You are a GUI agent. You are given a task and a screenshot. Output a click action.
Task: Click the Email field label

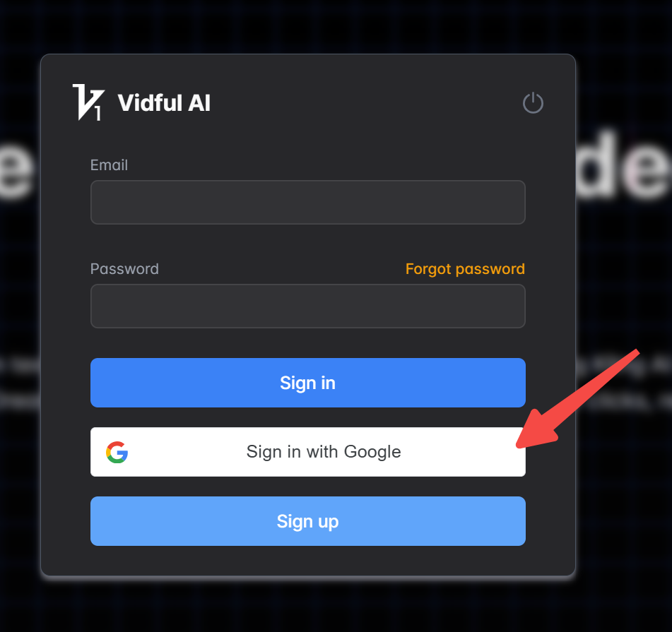109,165
